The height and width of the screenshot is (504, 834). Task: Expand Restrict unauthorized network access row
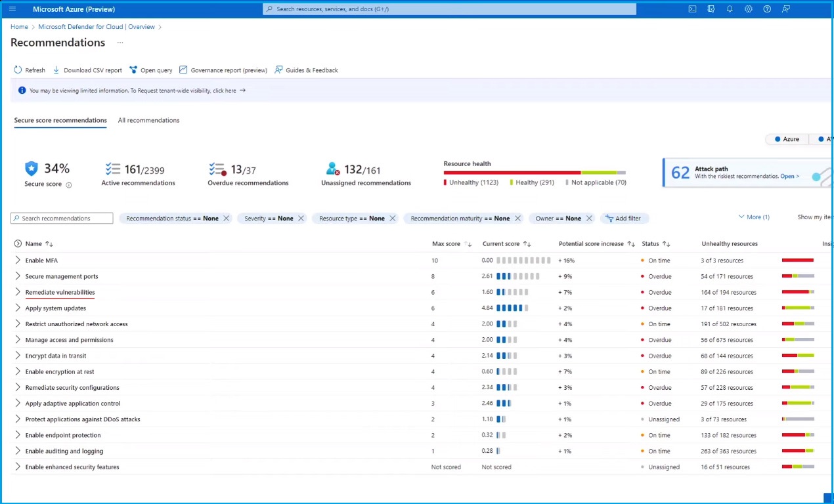pyautogui.click(x=18, y=324)
